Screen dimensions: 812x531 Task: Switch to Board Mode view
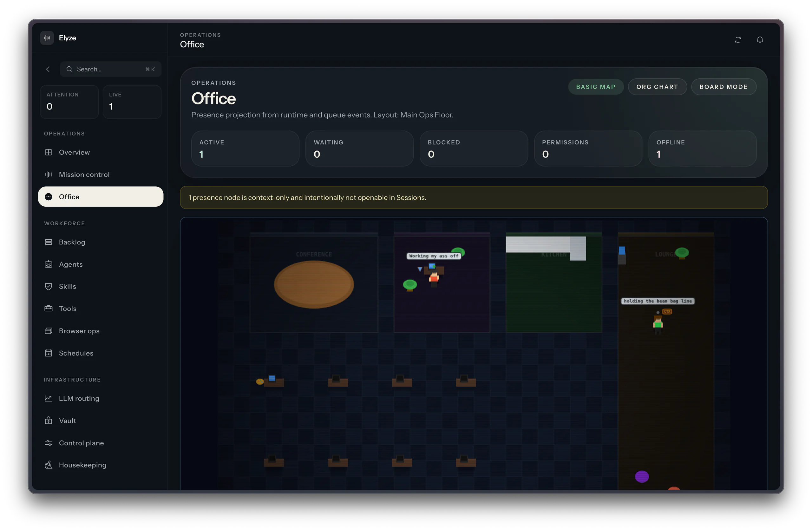[x=723, y=87]
